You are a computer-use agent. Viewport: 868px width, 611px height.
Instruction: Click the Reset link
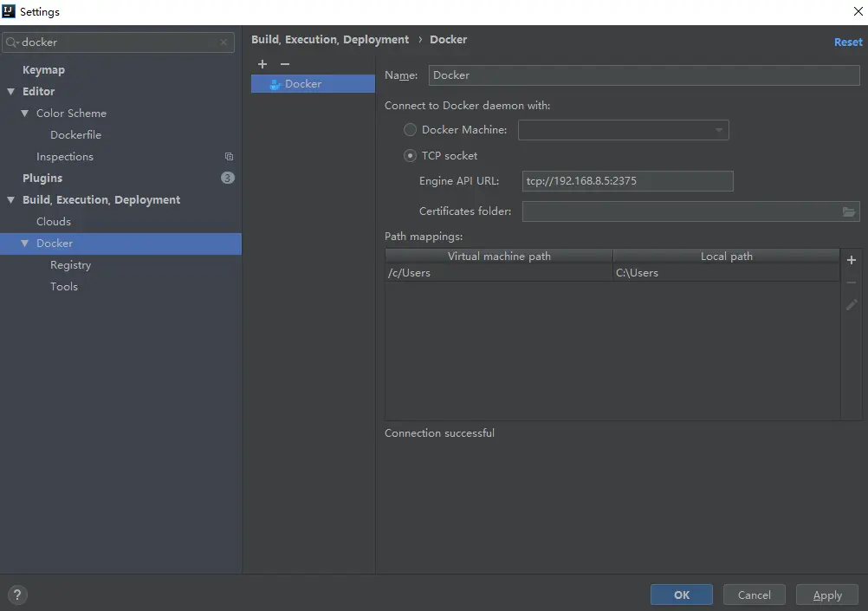(x=848, y=42)
